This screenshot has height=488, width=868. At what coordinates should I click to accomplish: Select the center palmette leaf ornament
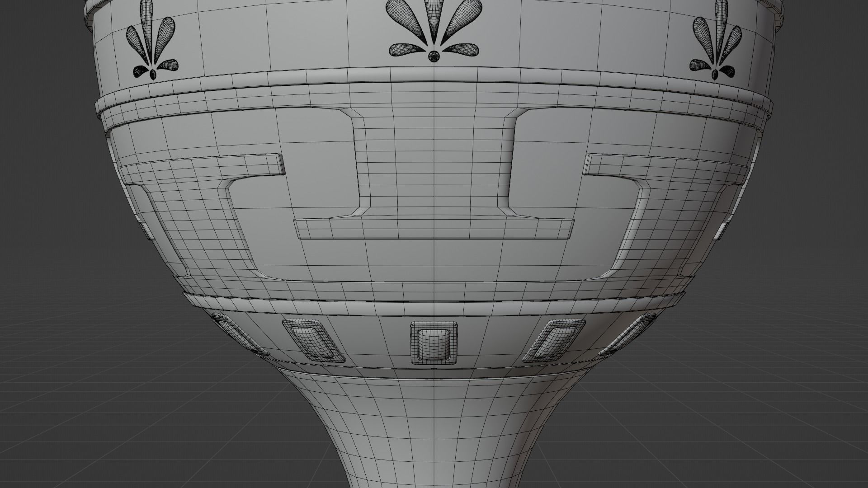(x=434, y=30)
